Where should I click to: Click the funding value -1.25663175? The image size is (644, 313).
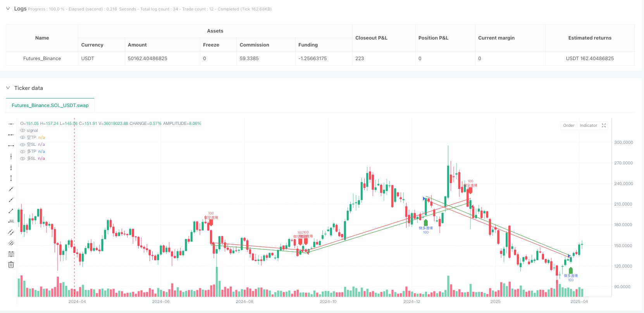(312, 59)
